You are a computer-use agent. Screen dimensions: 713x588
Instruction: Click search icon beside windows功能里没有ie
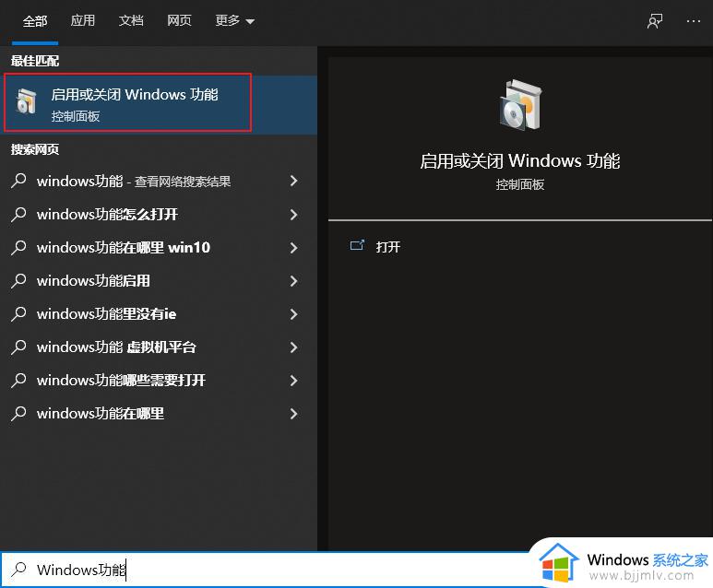[18, 313]
